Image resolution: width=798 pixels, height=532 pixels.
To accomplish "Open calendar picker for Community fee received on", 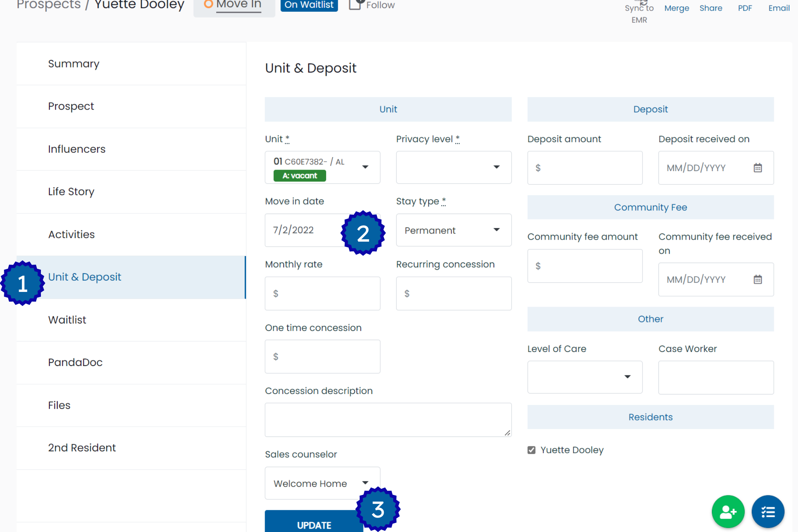I will tap(757, 279).
